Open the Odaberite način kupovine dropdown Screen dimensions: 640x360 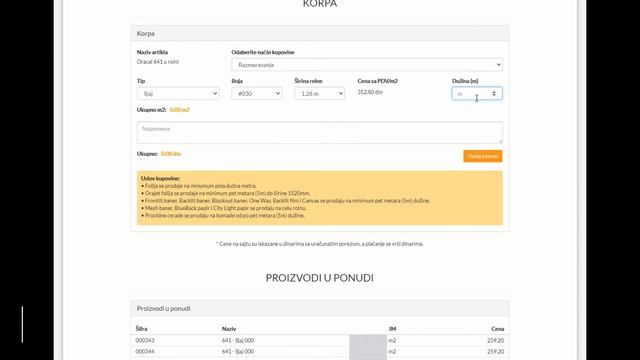pyautogui.click(x=367, y=64)
